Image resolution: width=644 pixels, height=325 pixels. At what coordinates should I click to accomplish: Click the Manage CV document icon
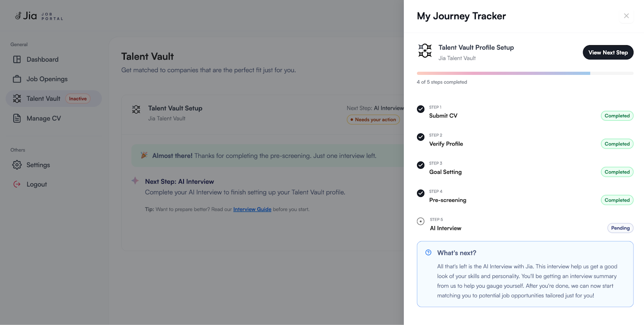(17, 118)
